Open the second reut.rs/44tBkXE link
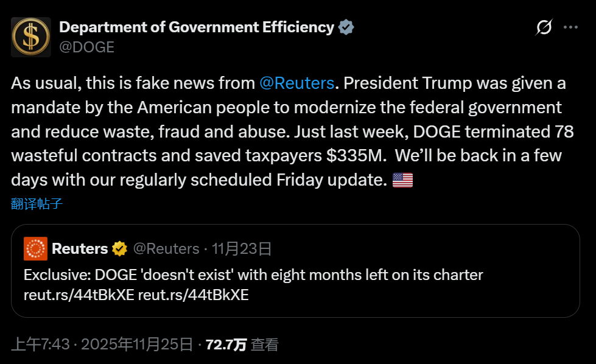Image resolution: width=596 pixels, height=364 pixels. 194,295
